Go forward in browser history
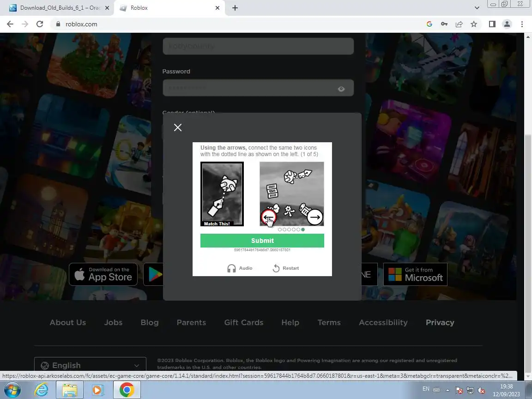Viewport: 532px width, 399px height. (x=25, y=24)
